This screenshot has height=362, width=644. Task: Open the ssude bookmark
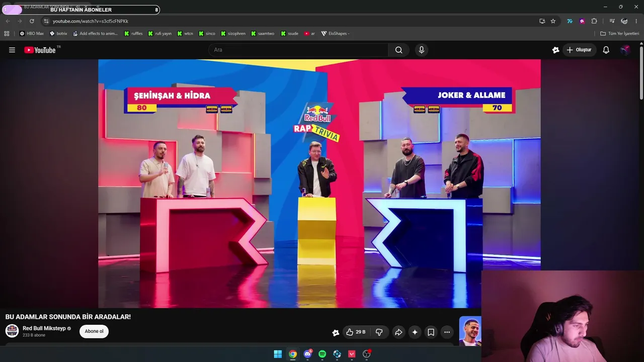289,34
